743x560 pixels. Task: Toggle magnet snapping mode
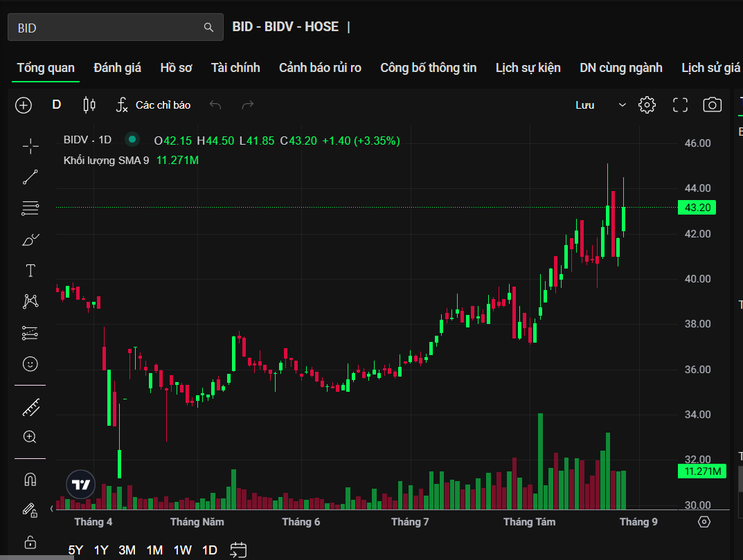30,480
